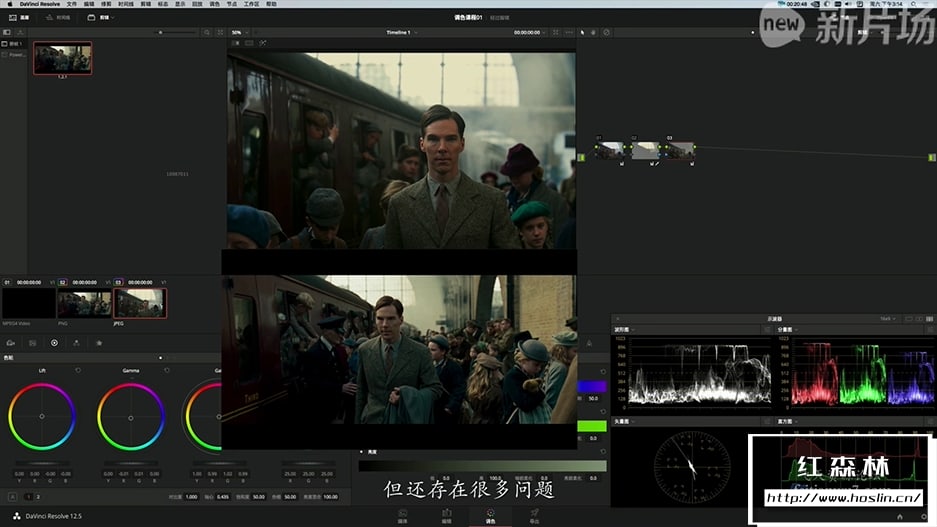Screen dimensions: 937x527
Task: Open the Color Wheels palette icon
Action: point(54,343)
